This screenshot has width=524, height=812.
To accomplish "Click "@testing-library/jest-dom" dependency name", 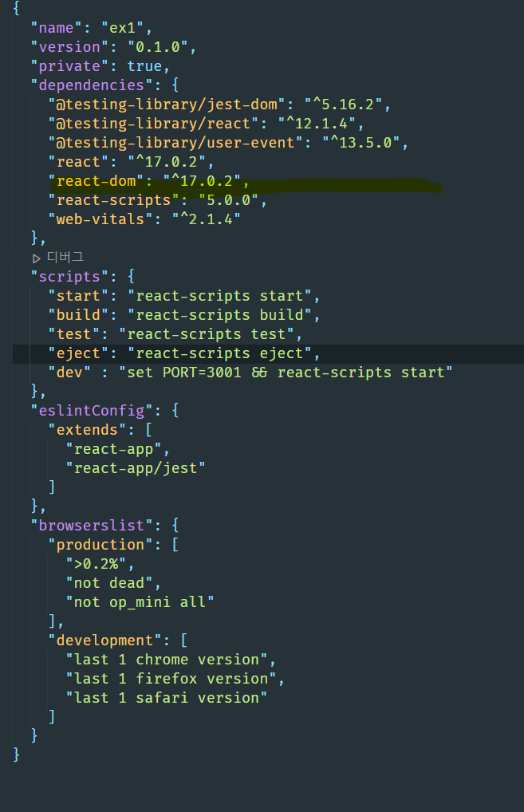I will 167,104.
